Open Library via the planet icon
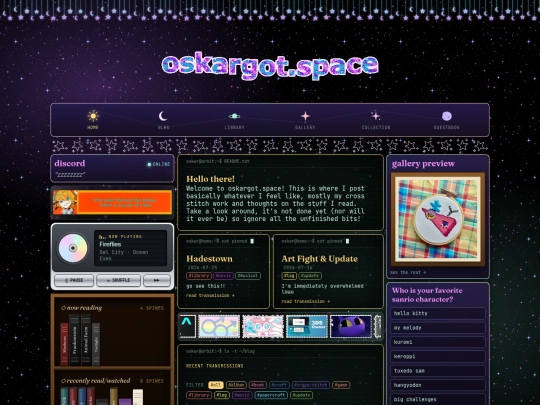 tap(235, 116)
